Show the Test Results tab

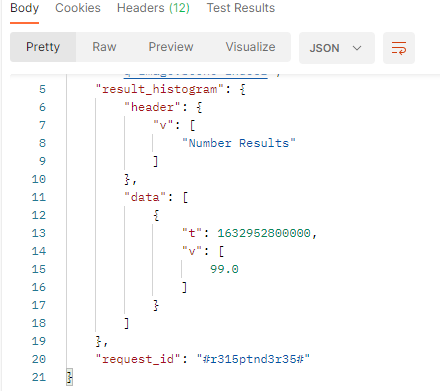click(x=241, y=8)
